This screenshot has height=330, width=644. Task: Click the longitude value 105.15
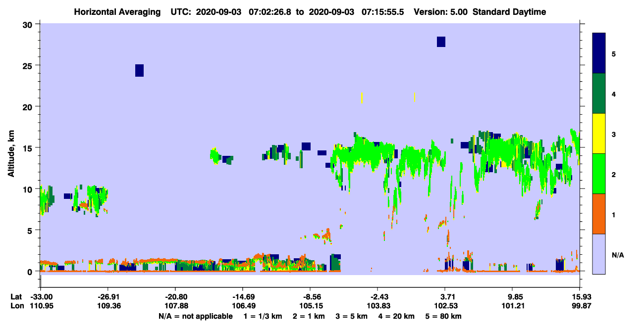point(310,306)
